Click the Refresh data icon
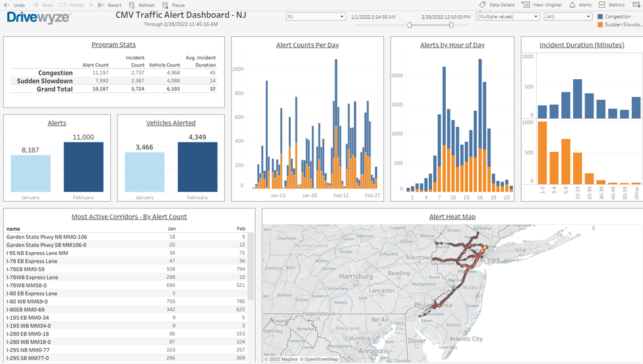Image resolution: width=643 pixels, height=364 pixels. (133, 5)
